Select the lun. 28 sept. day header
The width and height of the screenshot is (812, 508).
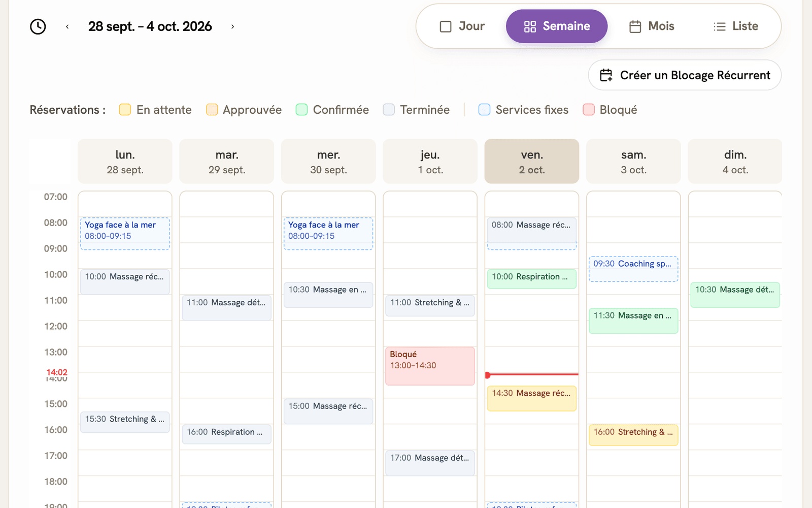(125, 162)
